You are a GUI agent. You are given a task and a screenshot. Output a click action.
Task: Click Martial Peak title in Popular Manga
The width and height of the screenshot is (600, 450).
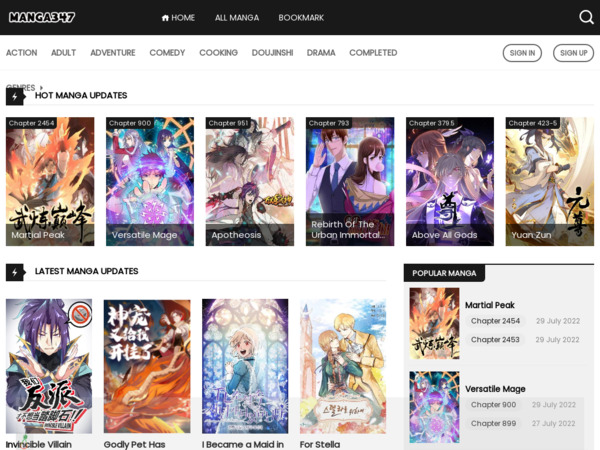click(x=490, y=305)
